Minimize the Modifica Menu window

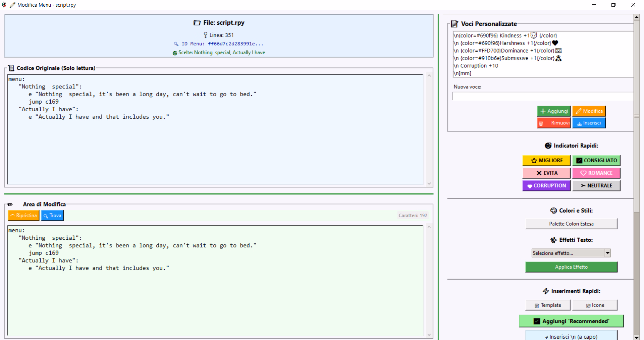pos(594,5)
